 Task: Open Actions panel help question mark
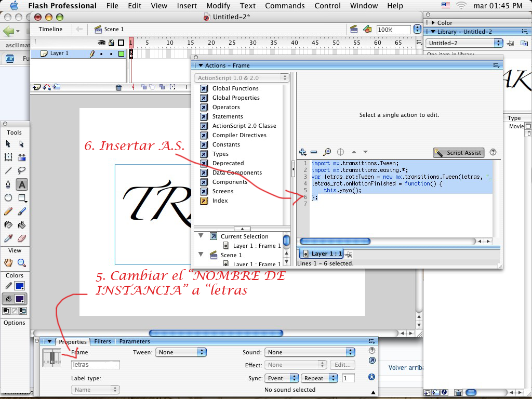493,152
